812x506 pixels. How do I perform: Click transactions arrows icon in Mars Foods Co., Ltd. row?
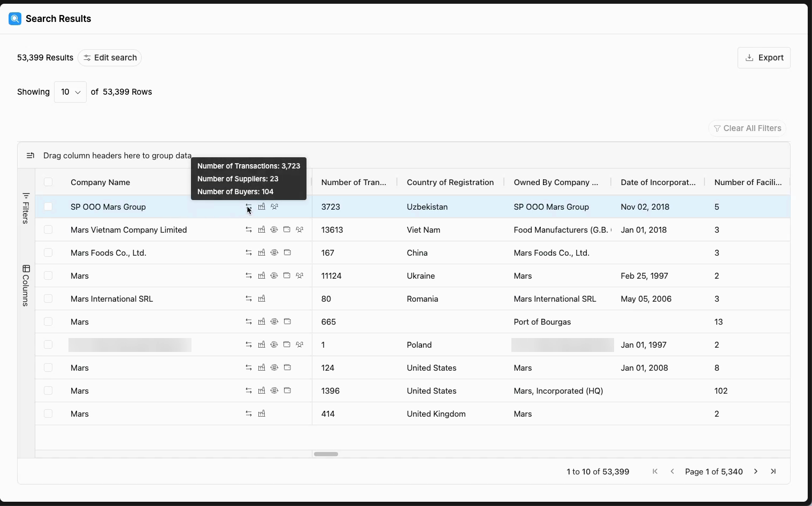coord(249,252)
